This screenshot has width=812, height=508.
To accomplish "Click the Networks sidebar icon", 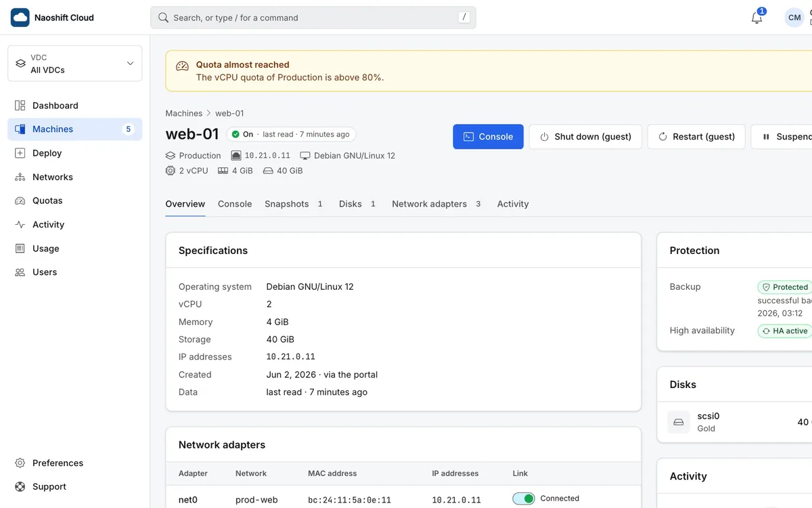I will pos(20,177).
